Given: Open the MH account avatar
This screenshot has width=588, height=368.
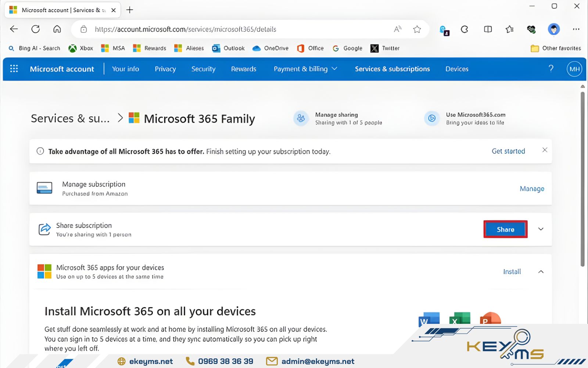Looking at the screenshot, I should (574, 69).
